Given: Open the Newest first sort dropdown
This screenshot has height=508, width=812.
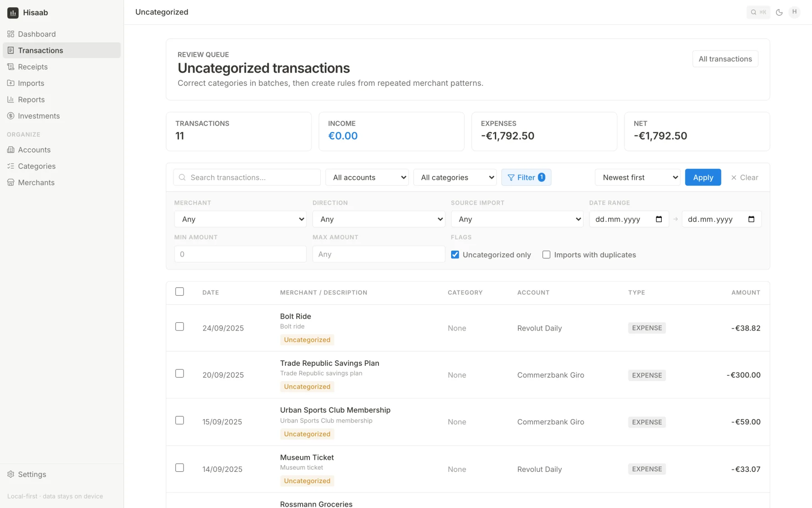Looking at the screenshot, I should pos(637,177).
